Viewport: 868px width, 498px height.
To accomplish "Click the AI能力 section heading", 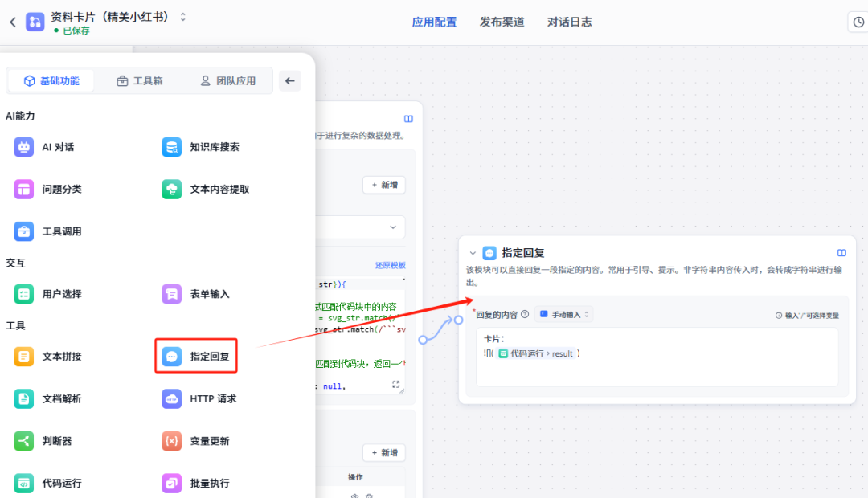I will click(x=20, y=116).
